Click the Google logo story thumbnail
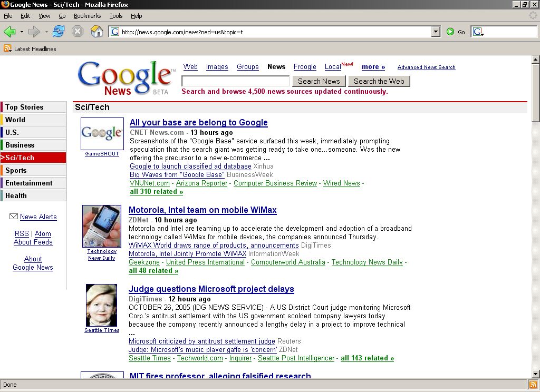The image size is (540, 392). coord(102,133)
